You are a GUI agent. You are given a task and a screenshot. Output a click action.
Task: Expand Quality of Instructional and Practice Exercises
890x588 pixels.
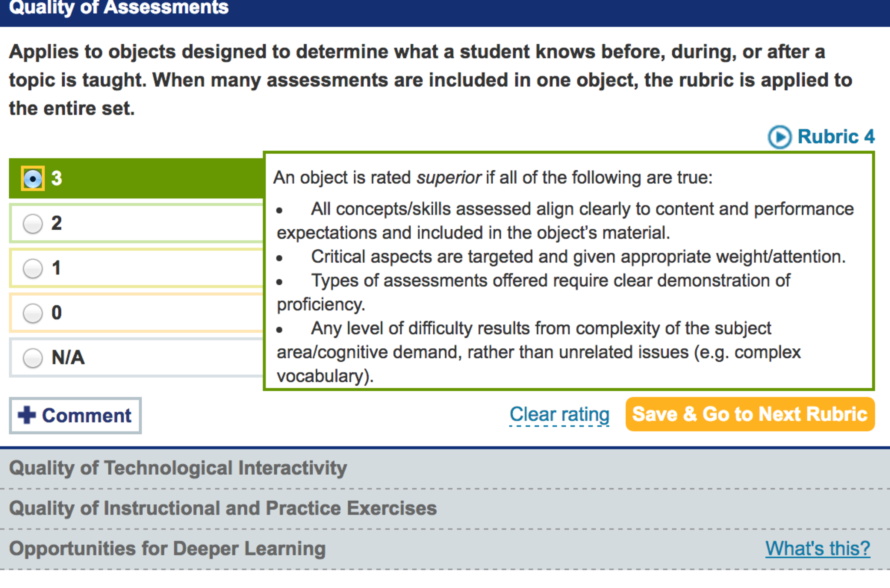(222, 508)
